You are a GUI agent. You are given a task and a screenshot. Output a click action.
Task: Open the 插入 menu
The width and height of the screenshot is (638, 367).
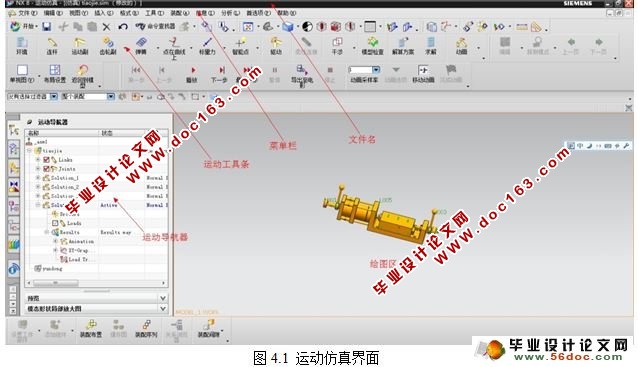[x=103, y=13]
